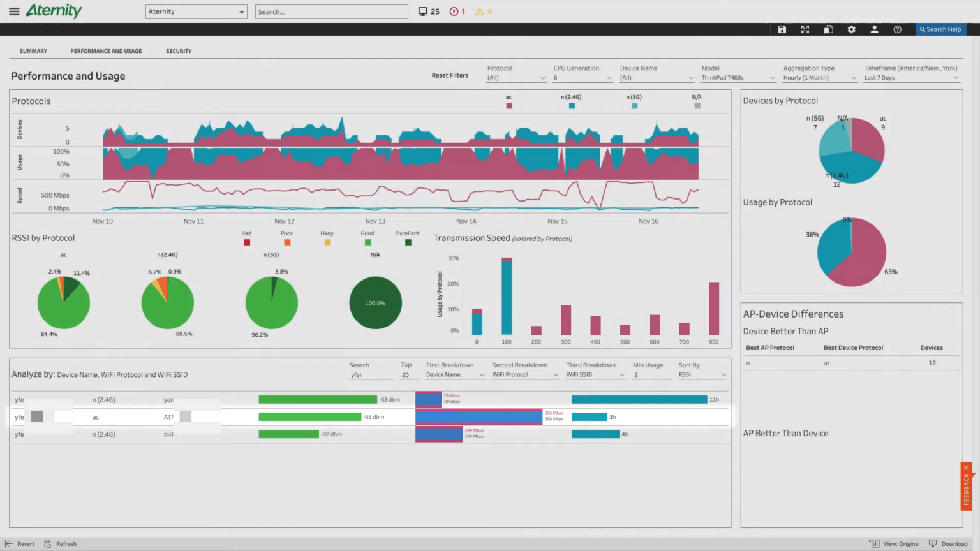Enter fullscreen view mode
The width and height of the screenshot is (980, 551).
tap(805, 29)
